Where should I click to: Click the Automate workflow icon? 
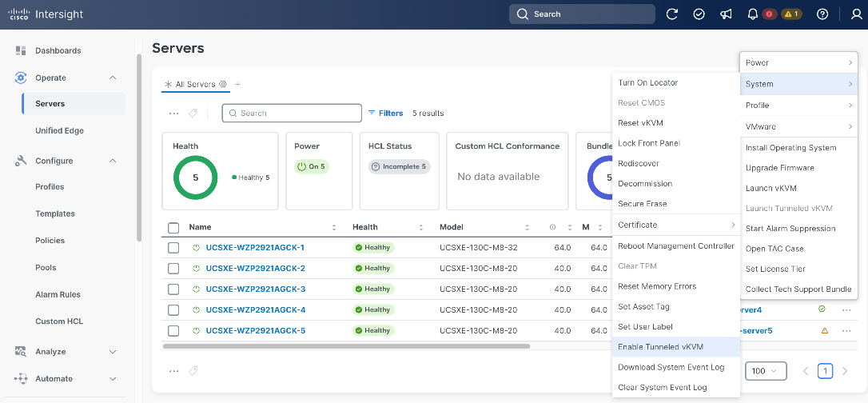21,379
